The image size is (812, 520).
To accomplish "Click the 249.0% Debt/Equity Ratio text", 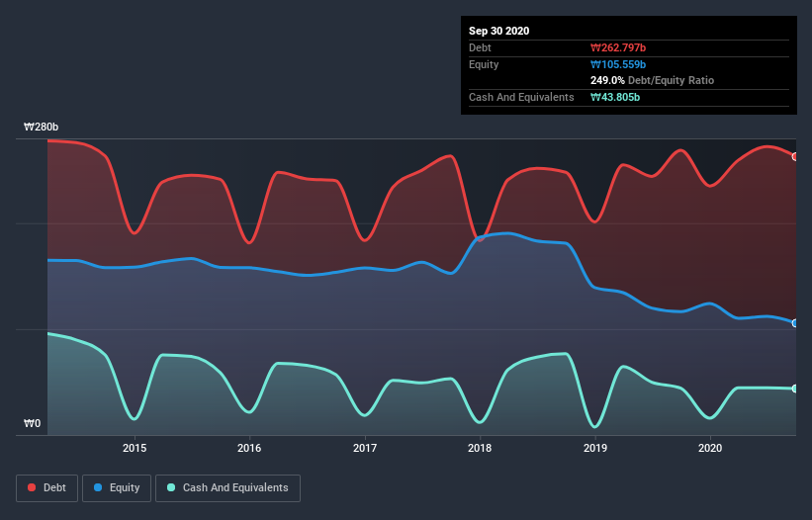I will tap(652, 81).
